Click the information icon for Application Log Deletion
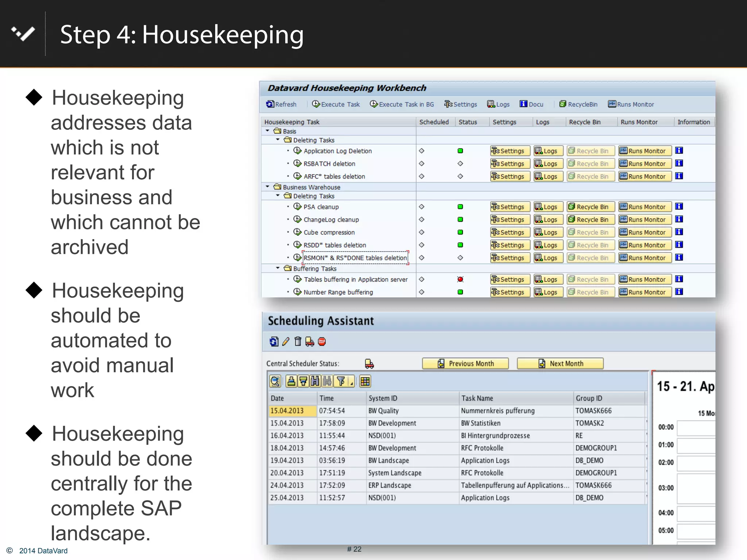Viewport: 747px width, 560px height. [679, 151]
